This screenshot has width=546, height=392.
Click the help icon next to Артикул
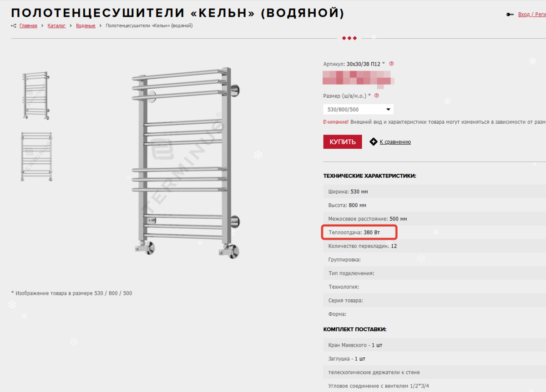point(391,64)
